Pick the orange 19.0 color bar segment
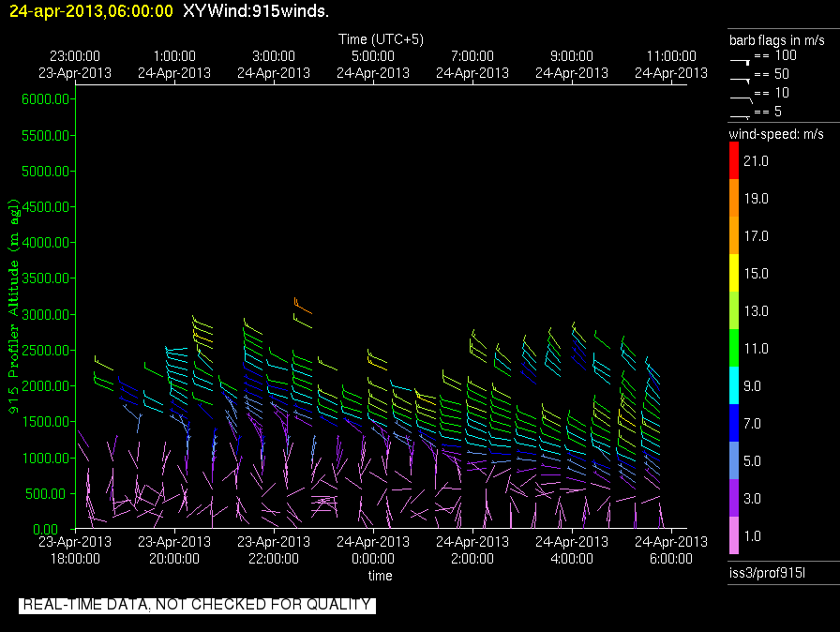Screen dimensions: 840x632 734,198
